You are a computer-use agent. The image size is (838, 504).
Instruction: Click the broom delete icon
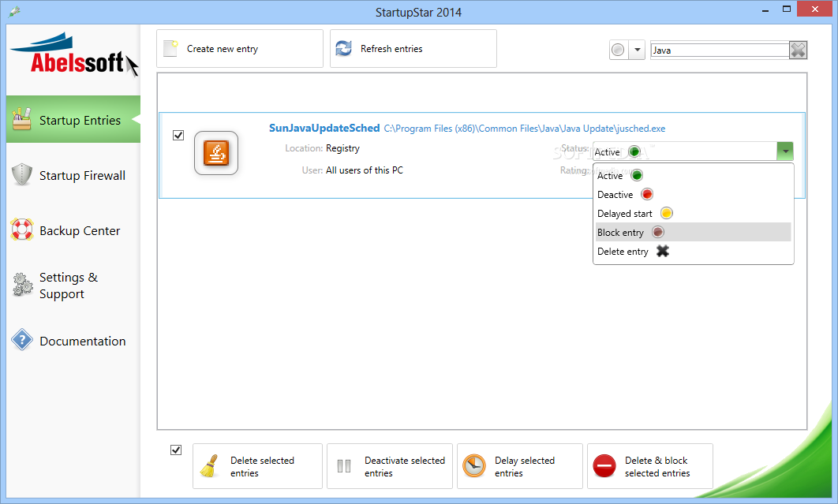coord(209,465)
